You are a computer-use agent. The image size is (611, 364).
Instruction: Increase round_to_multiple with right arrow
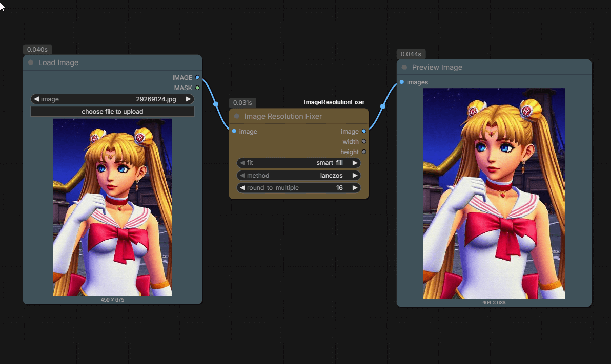coord(355,188)
